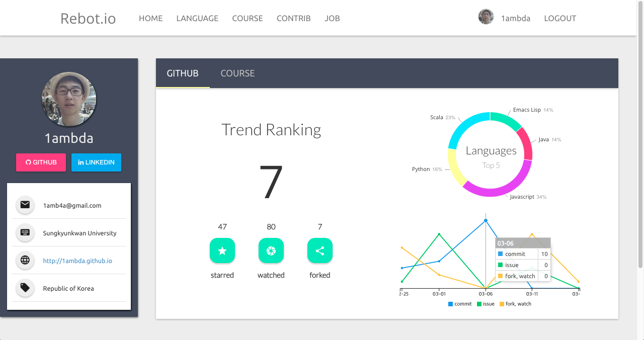Switch to the GITHUB tab

(183, 73)
